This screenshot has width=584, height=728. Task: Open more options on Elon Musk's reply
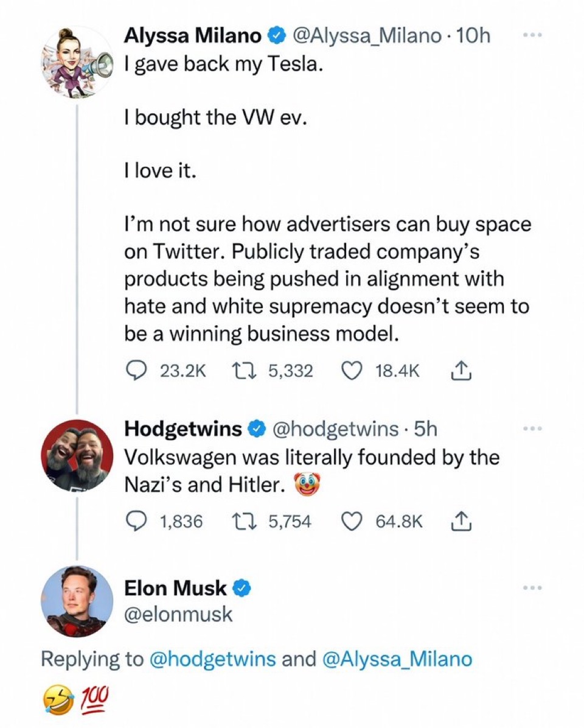coord(532,588)
